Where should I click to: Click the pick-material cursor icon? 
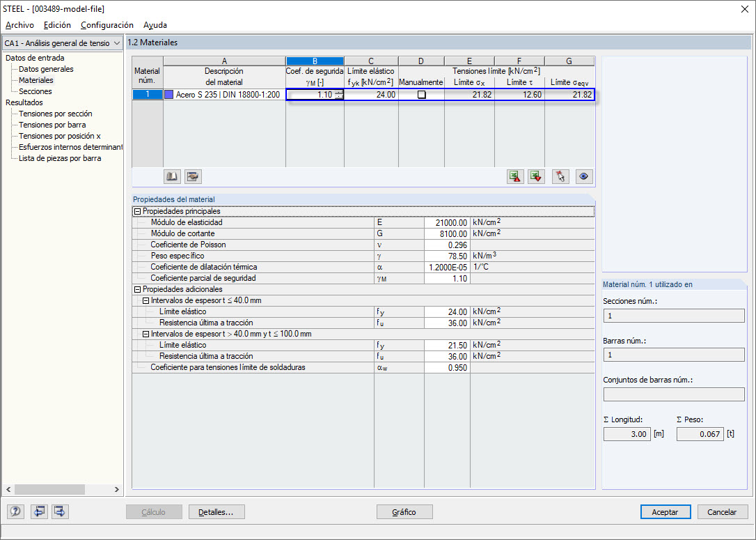click(x=560, y=176)
